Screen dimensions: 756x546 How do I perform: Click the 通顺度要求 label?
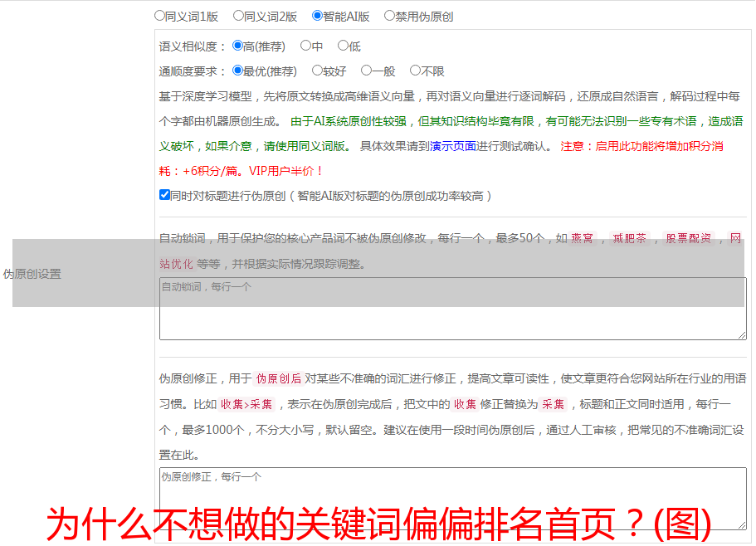point(193,71)
